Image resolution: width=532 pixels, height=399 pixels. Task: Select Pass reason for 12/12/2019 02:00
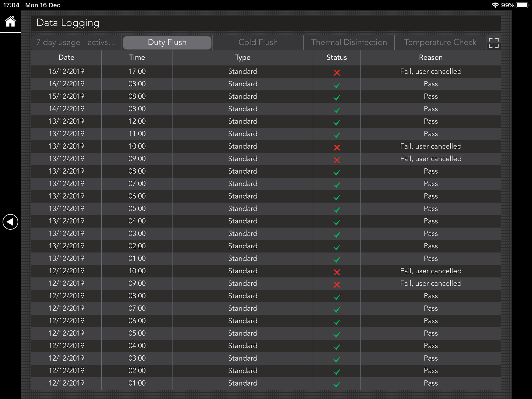click(x=431, y=371)
